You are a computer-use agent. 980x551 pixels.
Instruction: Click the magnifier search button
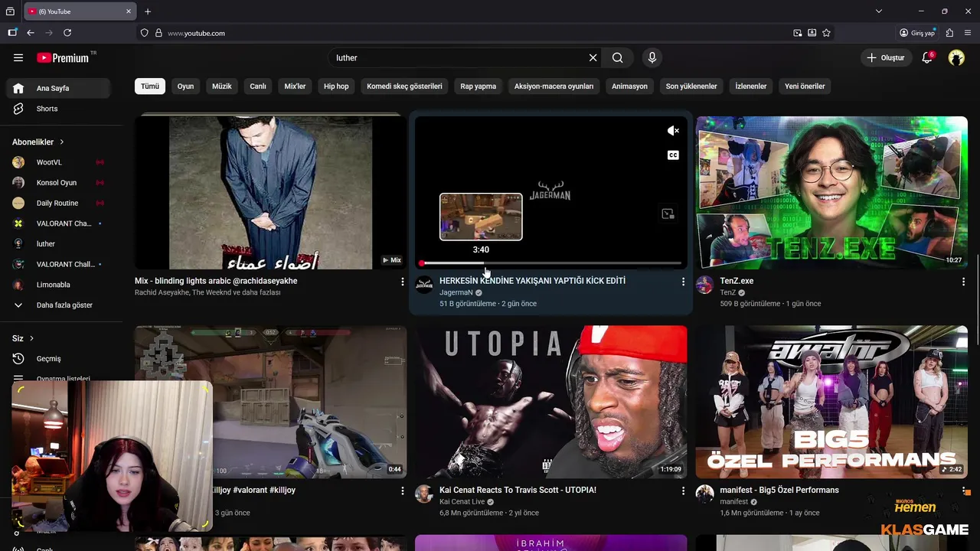pos(618,57)
